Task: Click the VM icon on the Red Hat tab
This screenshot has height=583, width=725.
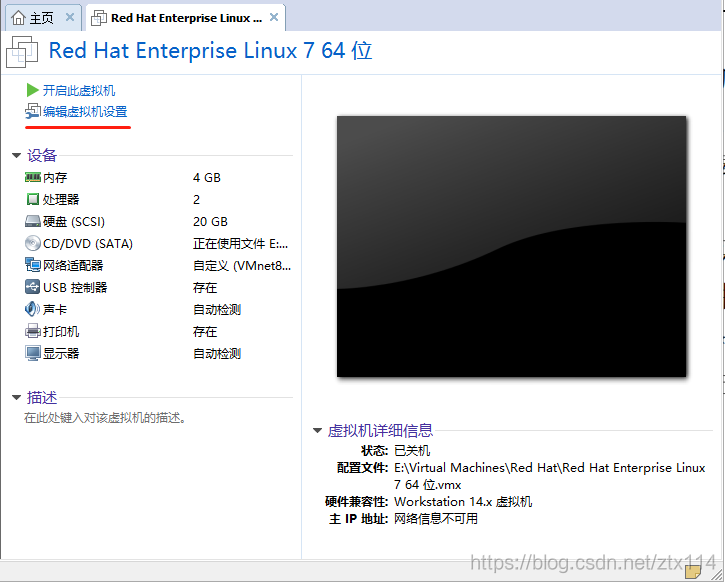Action: coord(98,18)
